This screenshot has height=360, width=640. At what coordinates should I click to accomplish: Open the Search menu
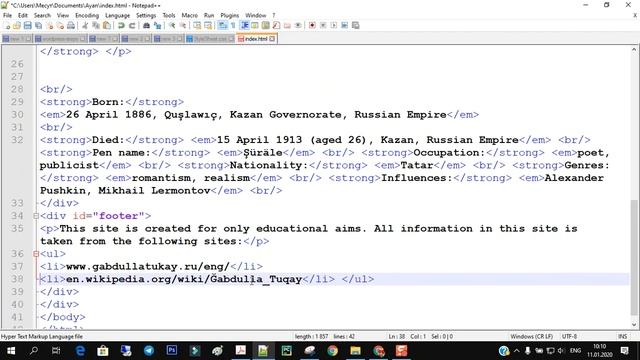coord(42,15)
